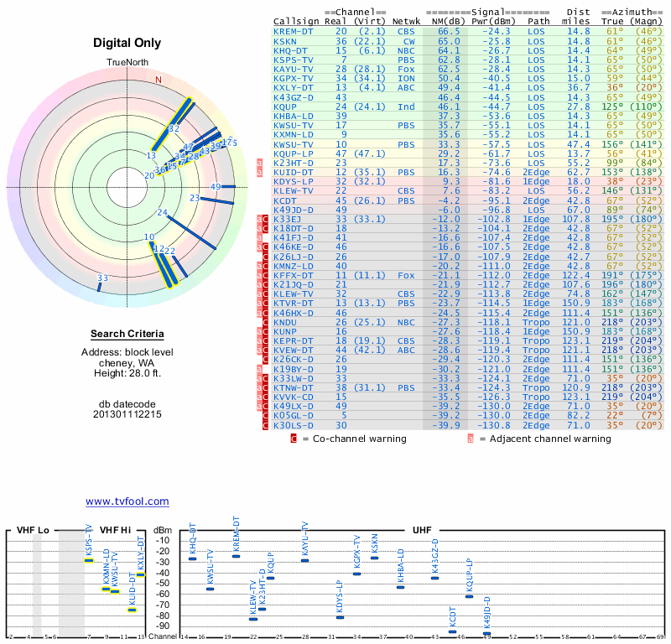This screenshot has width=671, height=644.
Task: Click the adjacent warning icon beside KUID-DT
Action: [259, 173]
